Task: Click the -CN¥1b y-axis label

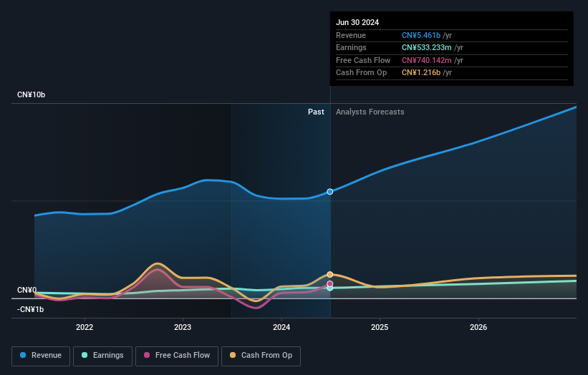Action: pyautogui.click(x=30, y=309)
